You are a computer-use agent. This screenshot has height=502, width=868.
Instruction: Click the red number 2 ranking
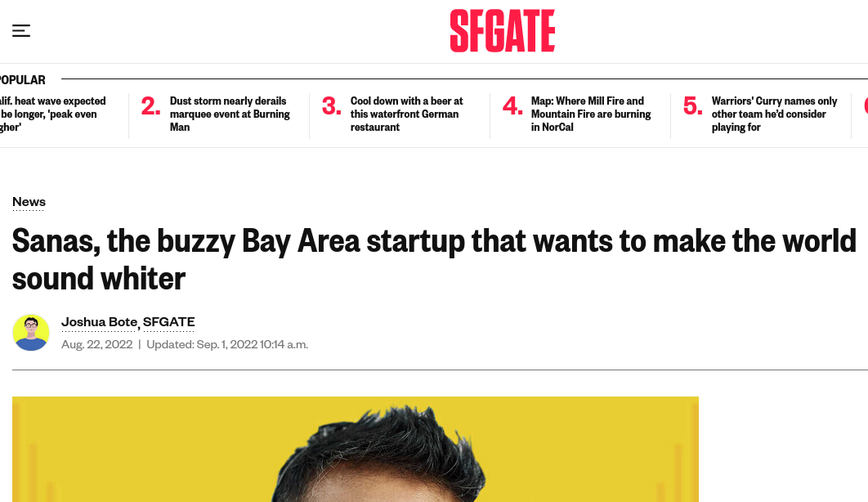click(x=150, y=106)
